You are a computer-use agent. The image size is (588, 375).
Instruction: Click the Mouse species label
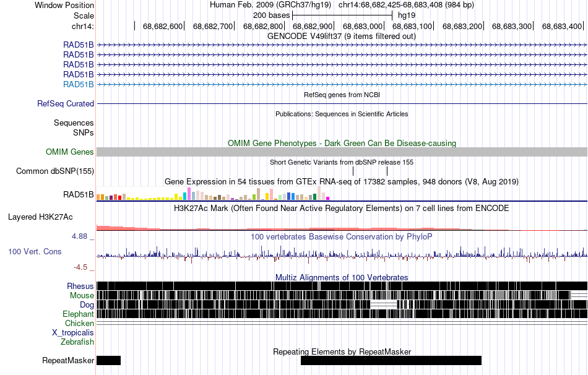tap(82, 296)
